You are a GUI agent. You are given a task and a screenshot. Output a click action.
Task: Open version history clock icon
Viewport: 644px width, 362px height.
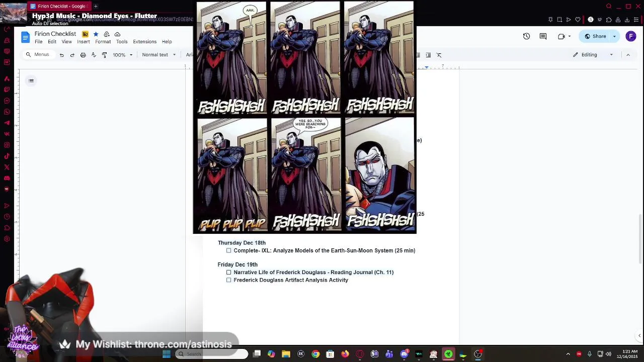[x=526, y=36]
